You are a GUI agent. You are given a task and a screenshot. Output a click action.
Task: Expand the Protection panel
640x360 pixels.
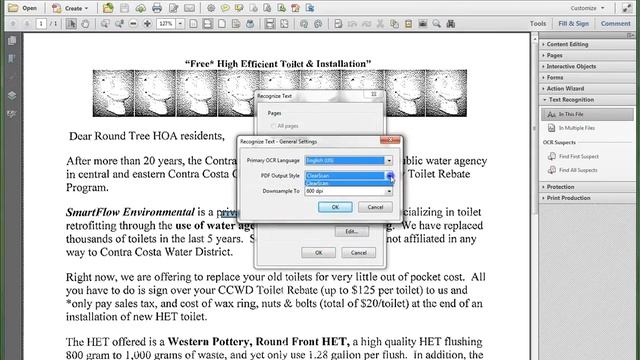pyautogui.click(x=587, y=187)
